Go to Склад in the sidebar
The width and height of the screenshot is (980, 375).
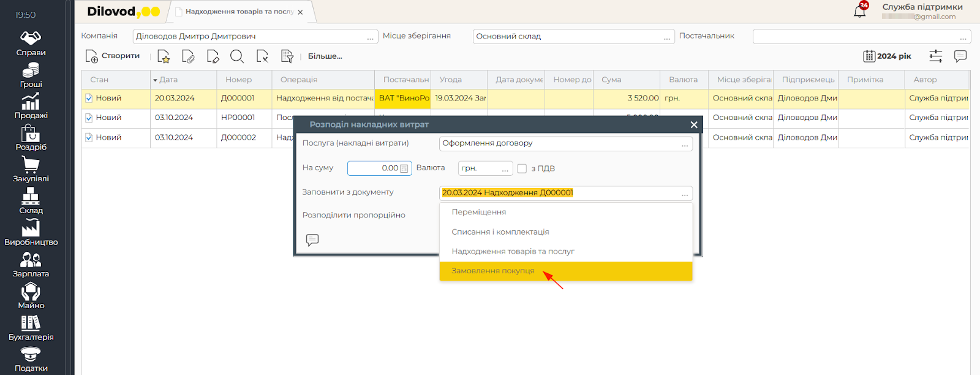(31, 200)
